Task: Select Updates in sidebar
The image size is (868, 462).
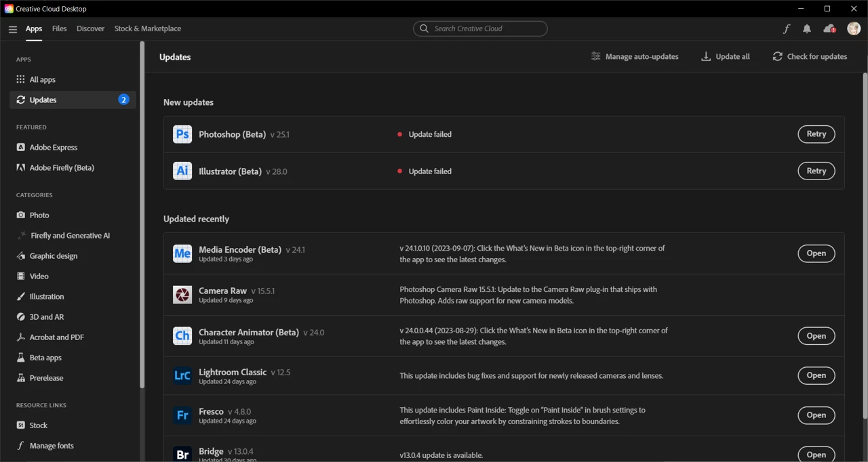Action: (73, 100)
